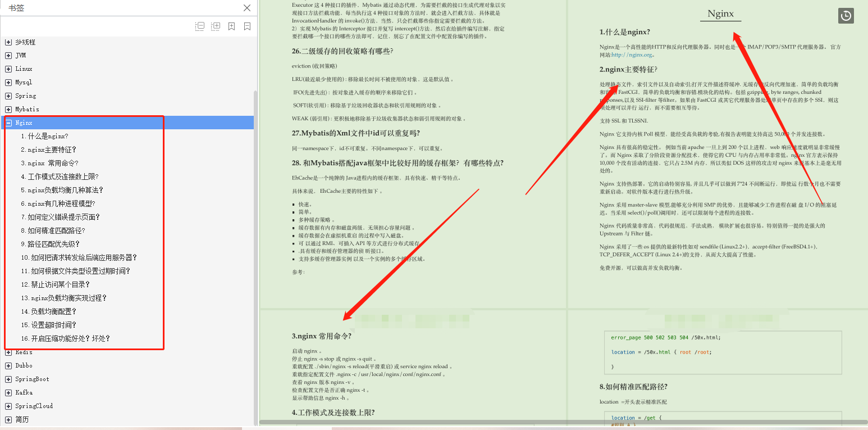
Task: Expand the SpringCloud bookmark node
Action: [x=8, y=406]
